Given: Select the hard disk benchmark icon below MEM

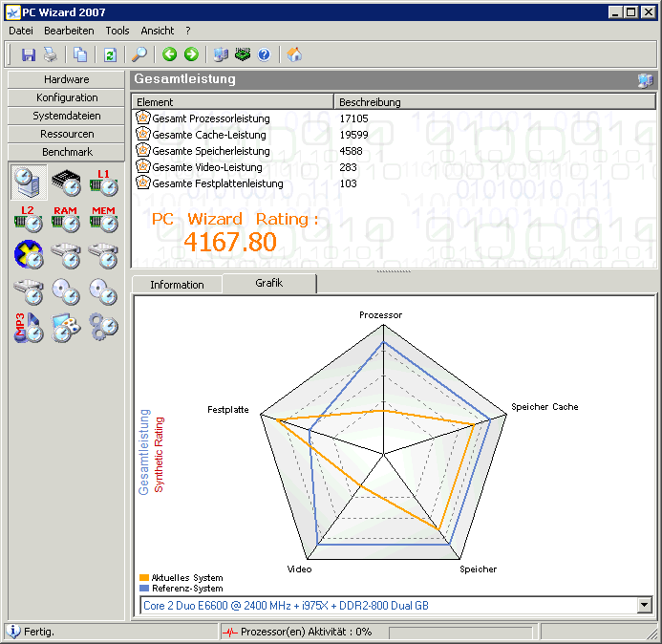Looking at the screenshot, I should (x=104, y=255).
